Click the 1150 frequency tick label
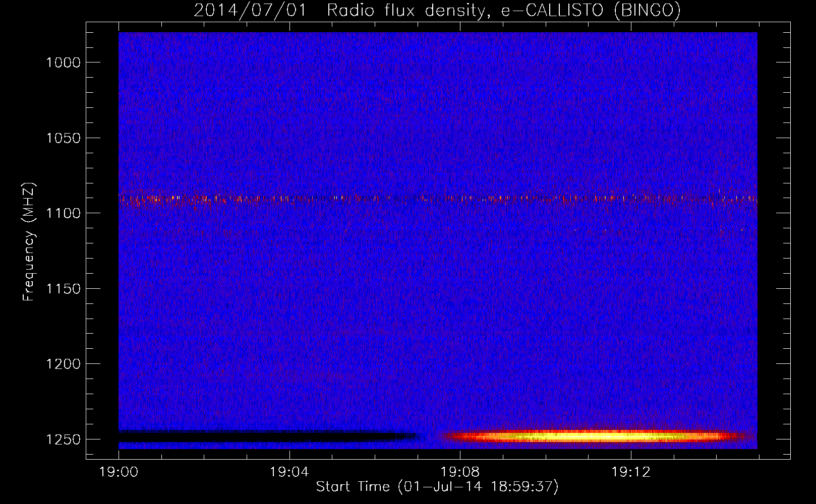This screenshot has width=816, height=504. pos(64,289)
